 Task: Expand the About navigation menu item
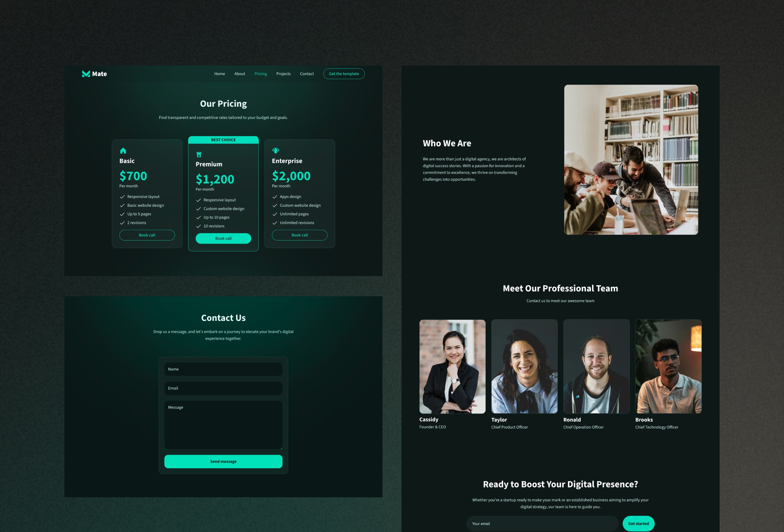(x=240, y=74)
